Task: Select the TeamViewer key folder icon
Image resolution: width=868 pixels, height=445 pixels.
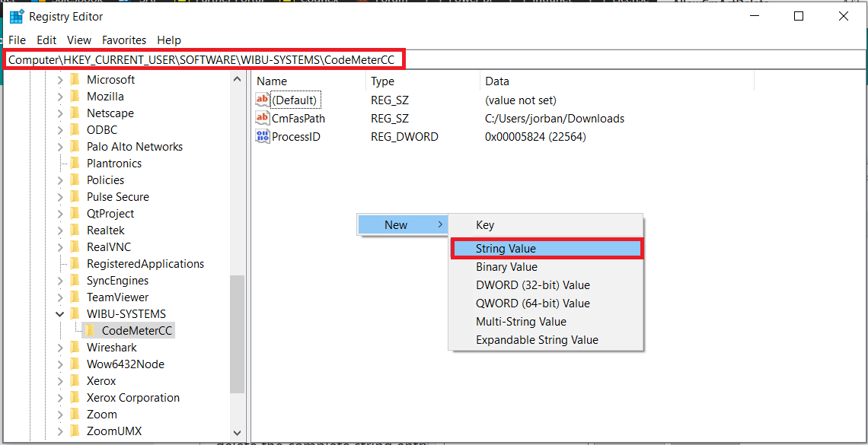Action: [x=76, y=297]
